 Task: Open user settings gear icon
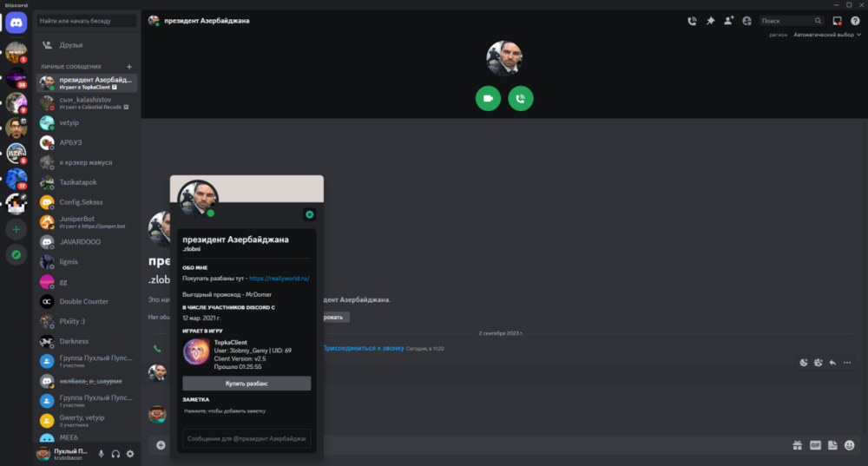130,454
